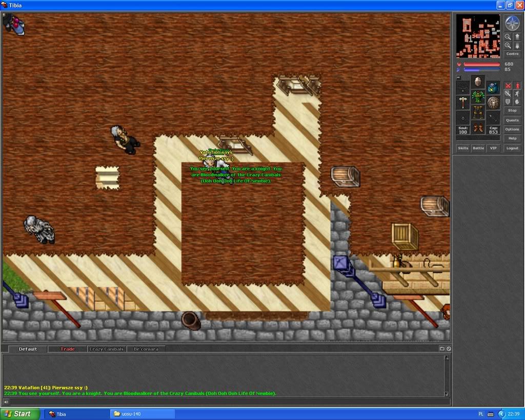This screenshot has width=525, height=420.
Task: Open the Help window
Action: click(x=512, y=138)
